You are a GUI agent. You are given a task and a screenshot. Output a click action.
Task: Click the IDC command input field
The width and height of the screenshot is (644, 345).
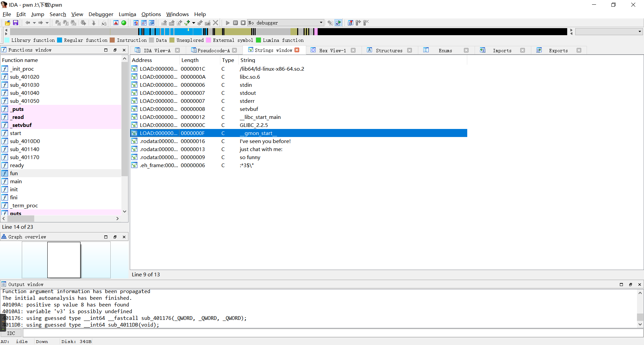(332, 333)
